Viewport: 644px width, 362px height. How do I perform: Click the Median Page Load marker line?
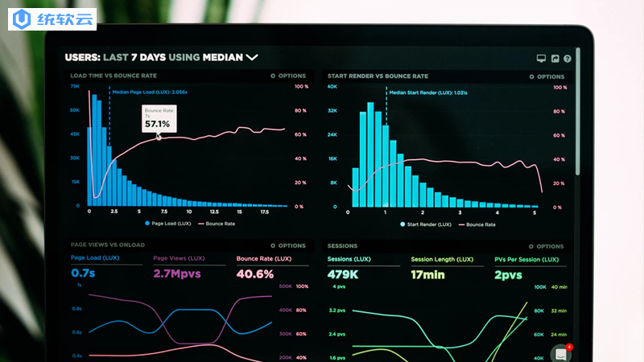click(109, 116)
